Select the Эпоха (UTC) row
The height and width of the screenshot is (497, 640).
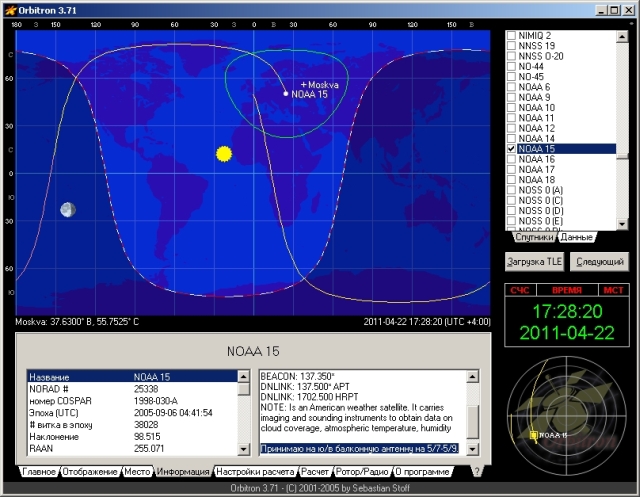[x=132, y=413]
